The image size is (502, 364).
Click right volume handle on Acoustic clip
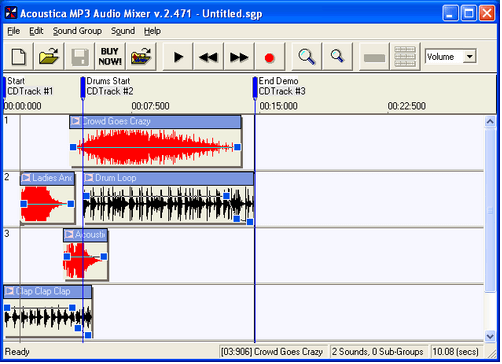click(x=104, y=256)
